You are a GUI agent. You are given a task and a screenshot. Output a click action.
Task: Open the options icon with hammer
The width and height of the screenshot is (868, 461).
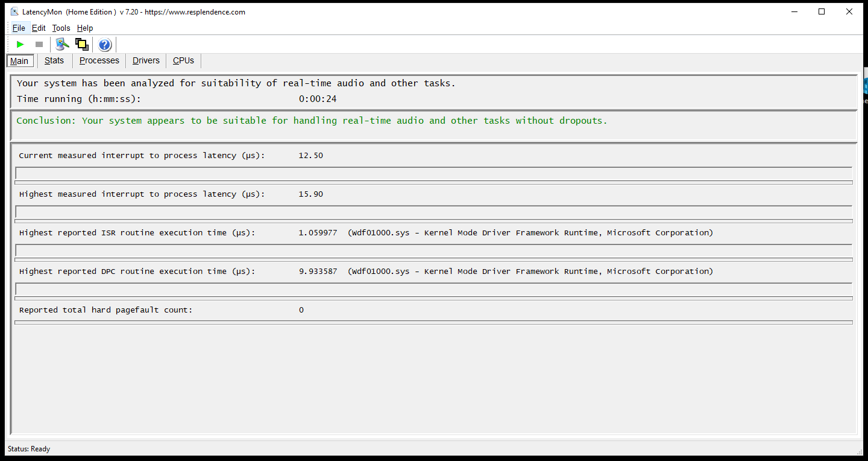click(x=62, y=44)
